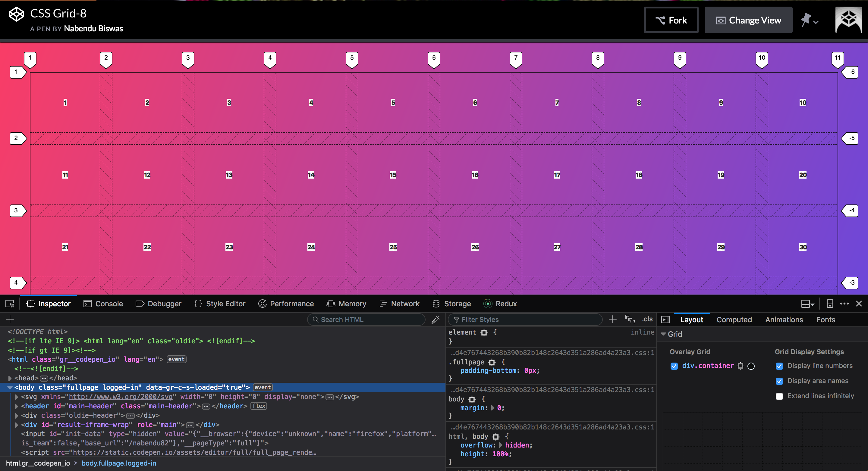The width and height of the screenshot is (868, 471).
Task: Open Nabendu Biswas author profile link
Action: (x=93, y=29)
